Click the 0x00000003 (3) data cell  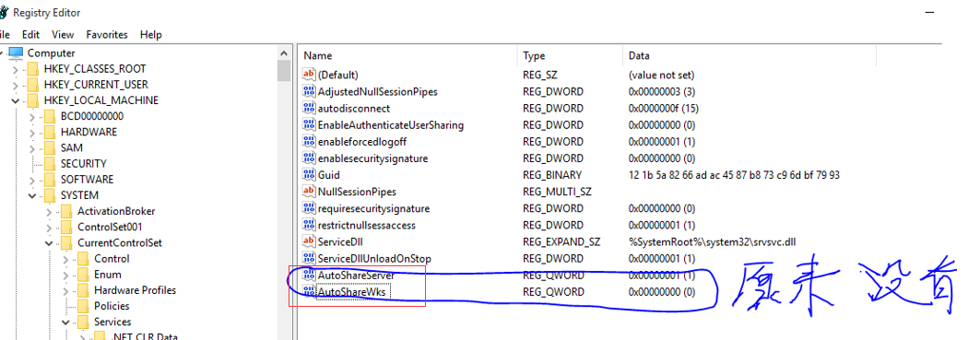click(661, 92)
